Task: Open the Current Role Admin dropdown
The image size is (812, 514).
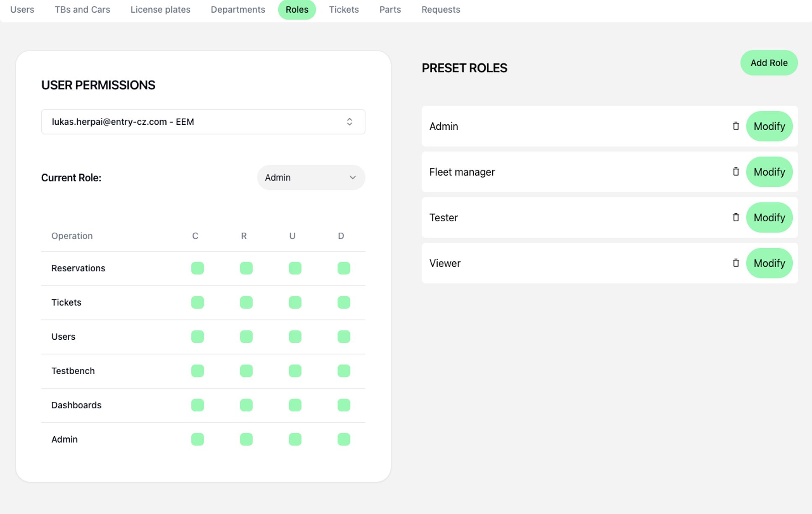Action: 311,178
